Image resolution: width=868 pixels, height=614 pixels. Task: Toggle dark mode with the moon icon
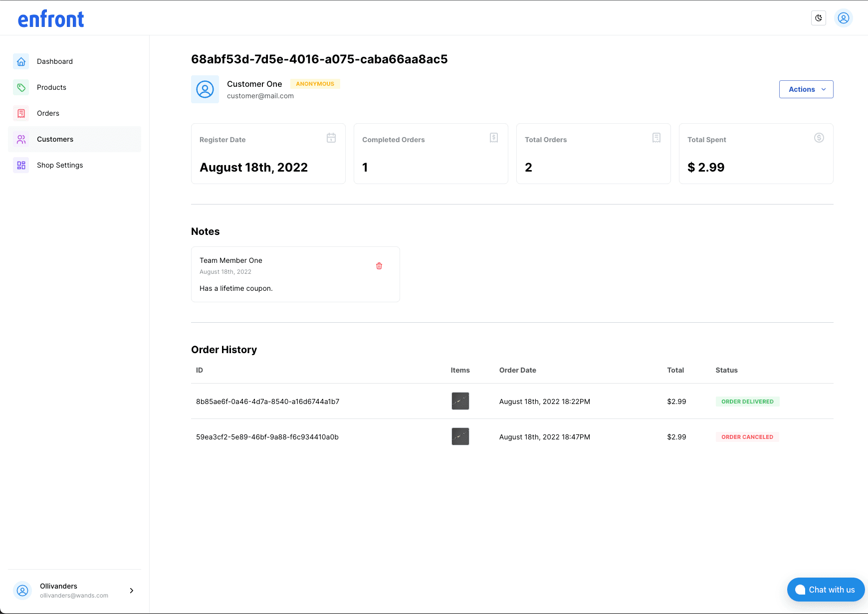tap(818, 17)
